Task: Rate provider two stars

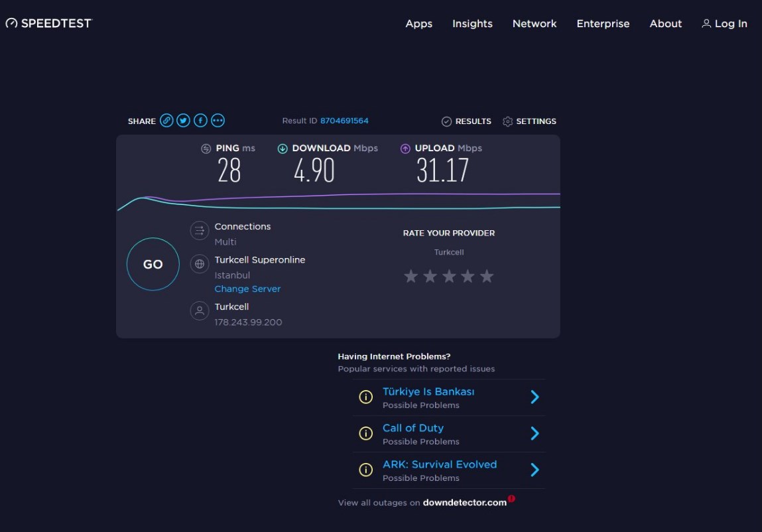Action: point(430,276)
